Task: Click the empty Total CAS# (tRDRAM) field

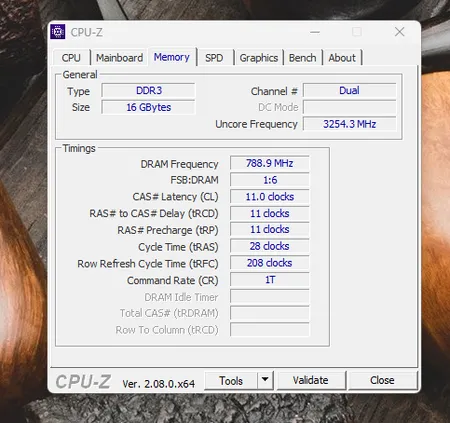Action: pyautogui.click(x=270, y=313)
